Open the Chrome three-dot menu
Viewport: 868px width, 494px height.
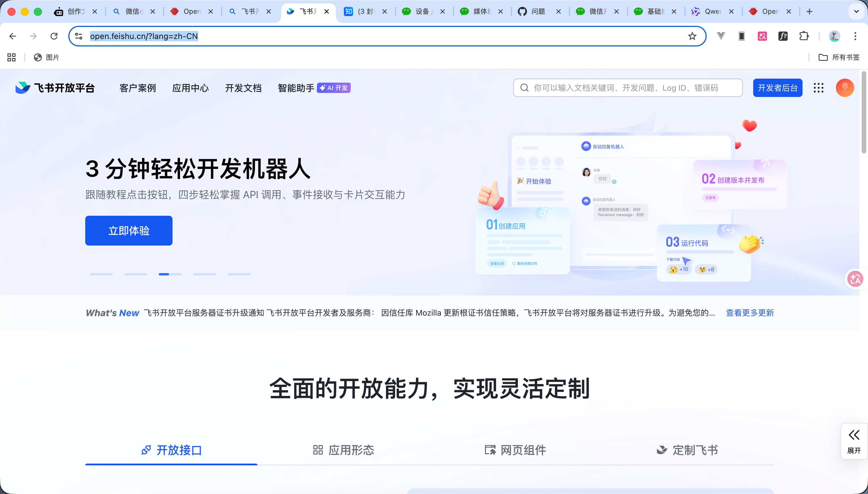855,36
